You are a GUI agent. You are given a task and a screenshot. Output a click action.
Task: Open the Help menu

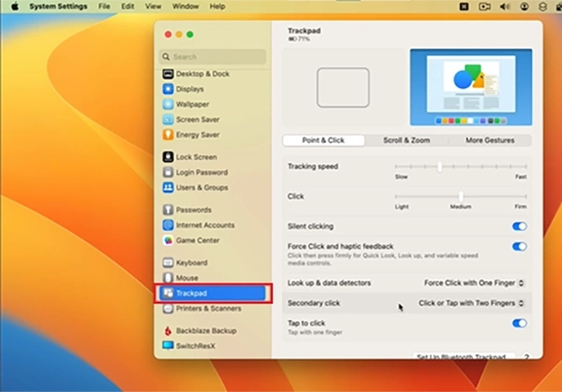tap(217, 7)
